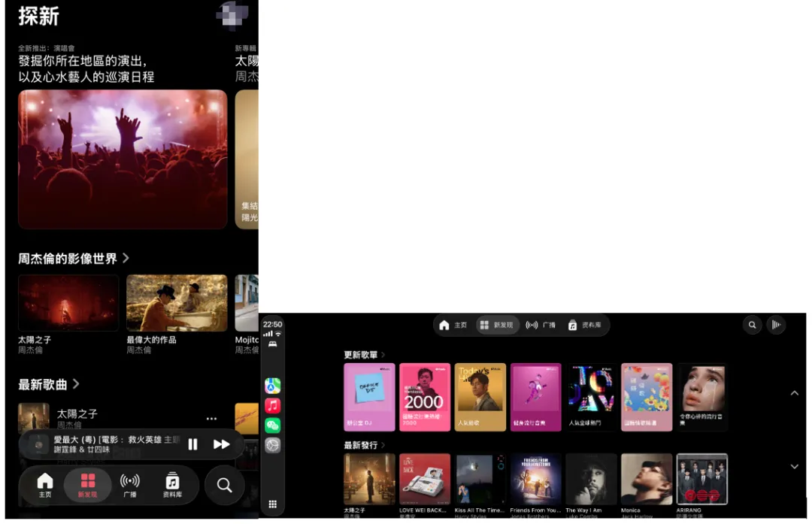Viewport: 812px width, 524px height.
Task: Click CarPlay search magnifier button
Action: pos(752,326)
